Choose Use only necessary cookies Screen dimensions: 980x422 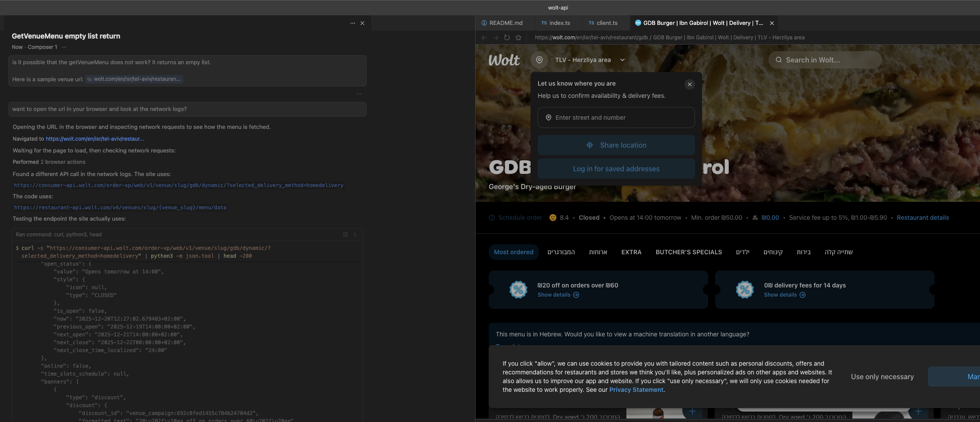(x=882, y=377)
